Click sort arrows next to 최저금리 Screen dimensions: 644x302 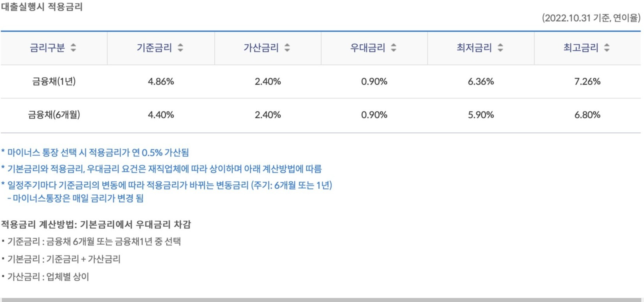click(x=500, y=47)
